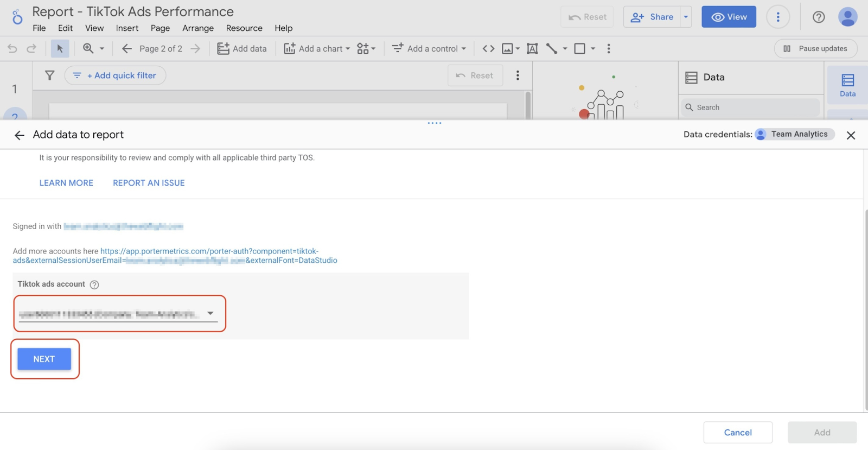Expand the shape tool dropdown arrow
868x450 pixels.
(x=593, y=48)
